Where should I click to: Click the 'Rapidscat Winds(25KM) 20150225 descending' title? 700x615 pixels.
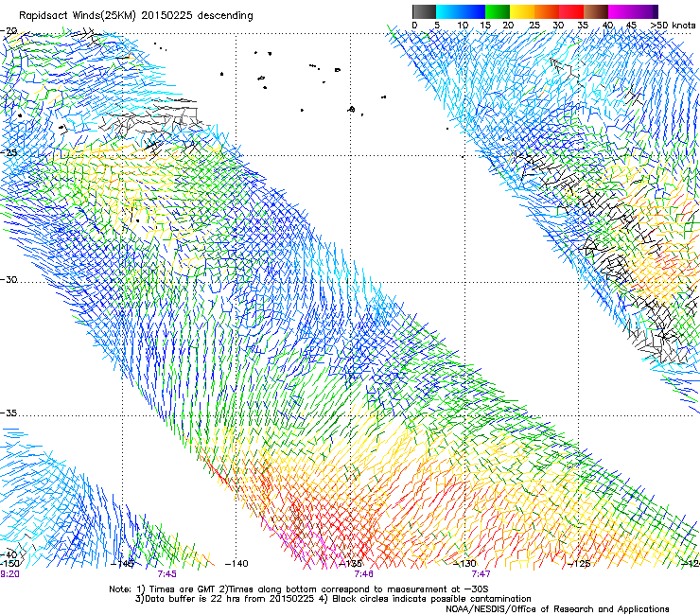click(x=136, y=16)
